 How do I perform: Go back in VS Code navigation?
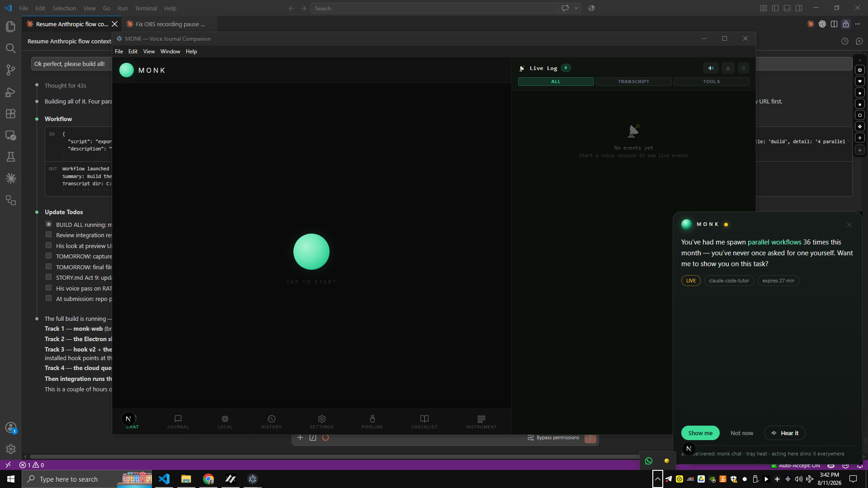(x=292, y=8)
